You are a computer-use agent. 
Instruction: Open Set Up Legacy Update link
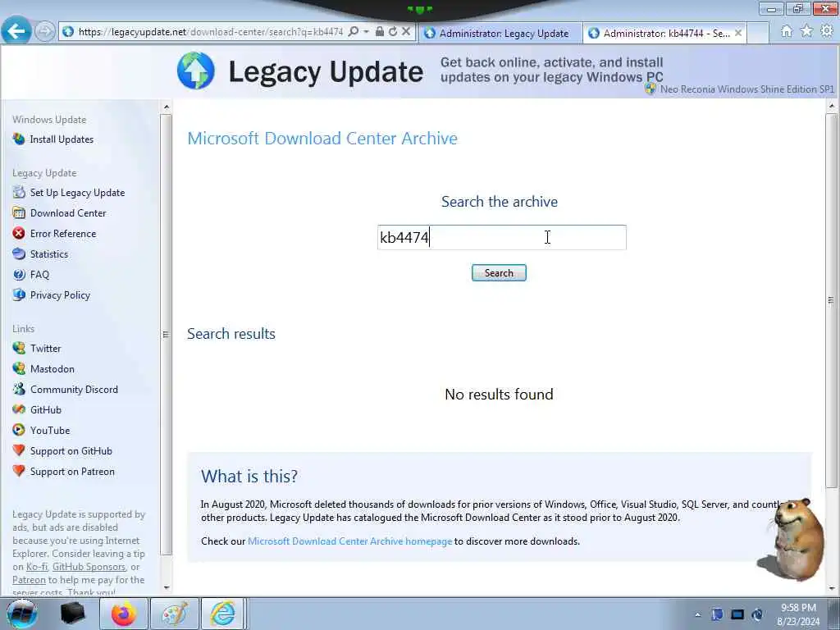coord(77,192)
